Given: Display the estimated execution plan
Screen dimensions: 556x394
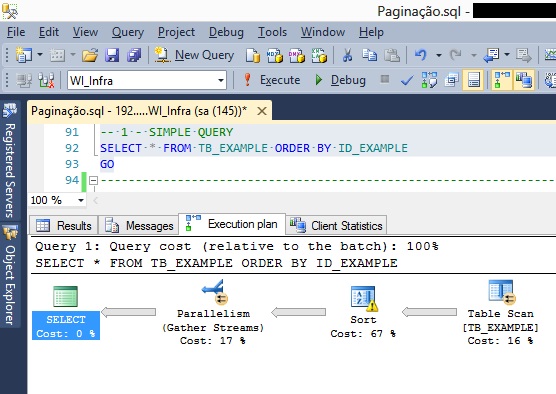Looking at the screenshot, I should [429, 80].
